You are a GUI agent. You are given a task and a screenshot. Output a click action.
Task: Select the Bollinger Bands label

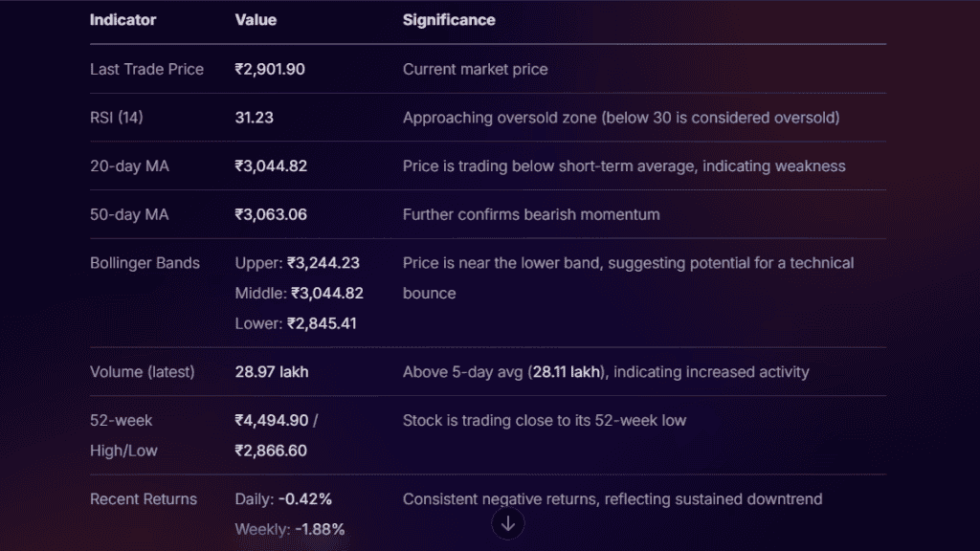click(145, 263)
